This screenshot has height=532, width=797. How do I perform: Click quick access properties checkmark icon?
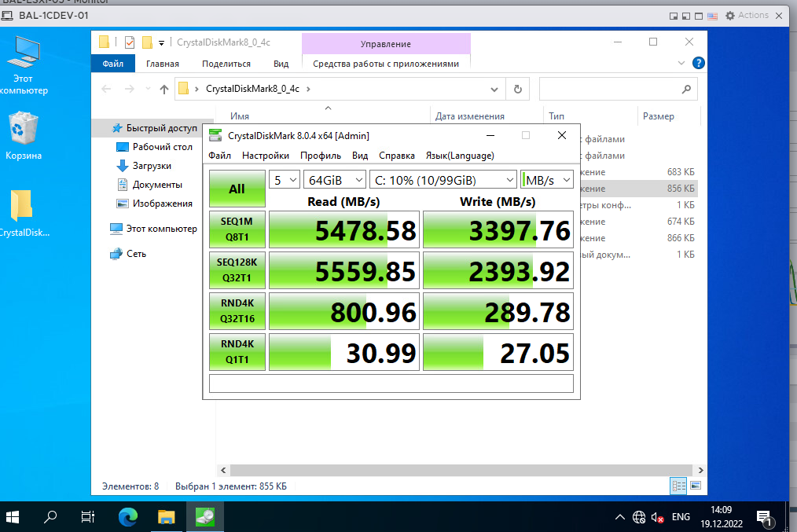click(x=130, y=42)
